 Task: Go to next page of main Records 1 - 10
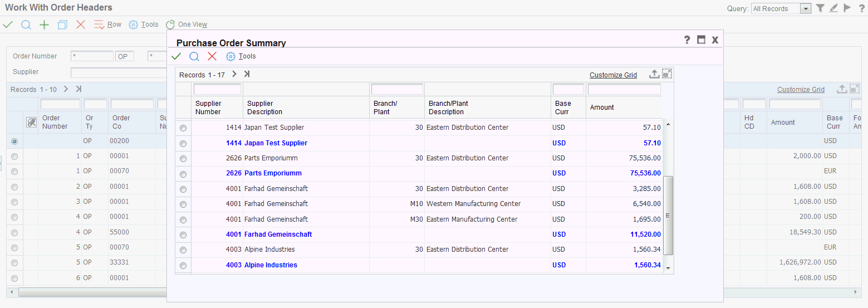66,89
